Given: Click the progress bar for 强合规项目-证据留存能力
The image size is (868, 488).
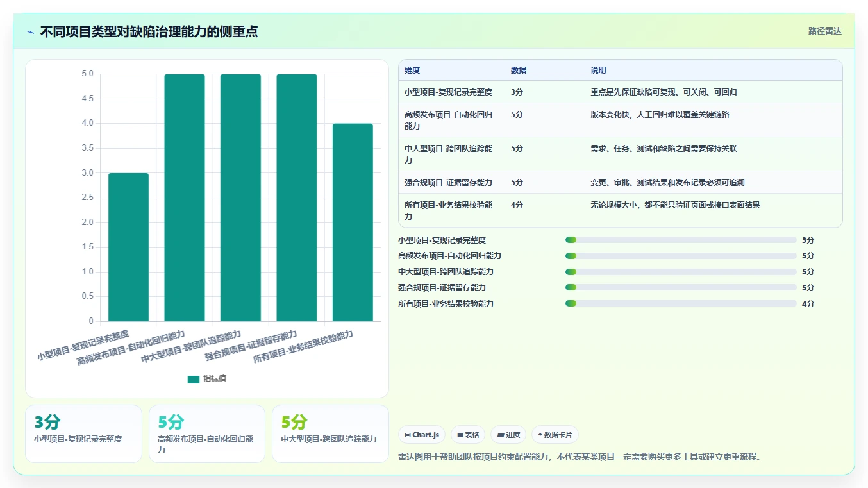Looking at the screenshot, I should pyautogui.click(x=681, y=288).
